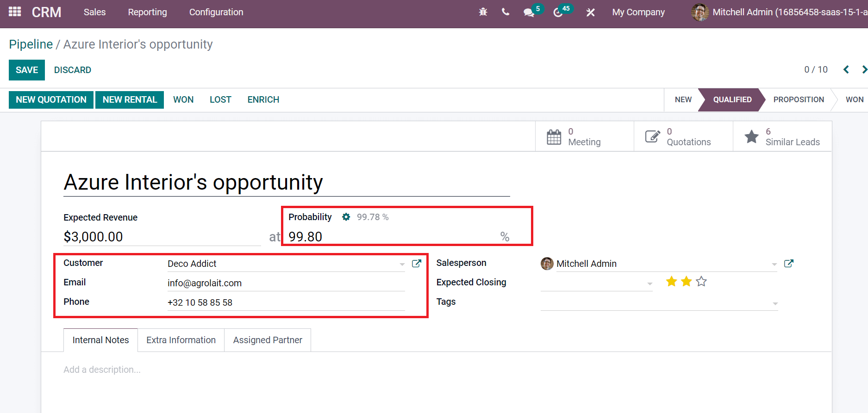Click NEW RENTAL button
The height and width of the screenshot is (413, 868).
click(x=130, y=100)
